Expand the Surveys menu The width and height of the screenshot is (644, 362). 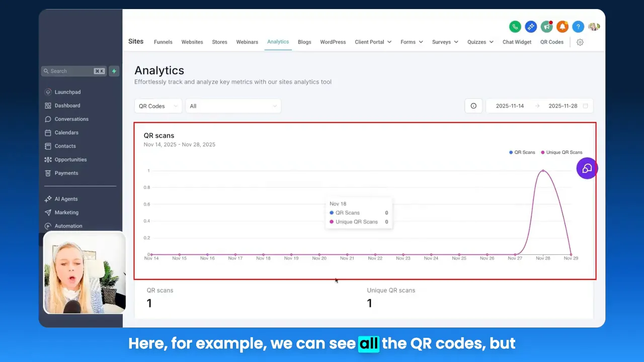pyautogui.click(x=445, y=42)
